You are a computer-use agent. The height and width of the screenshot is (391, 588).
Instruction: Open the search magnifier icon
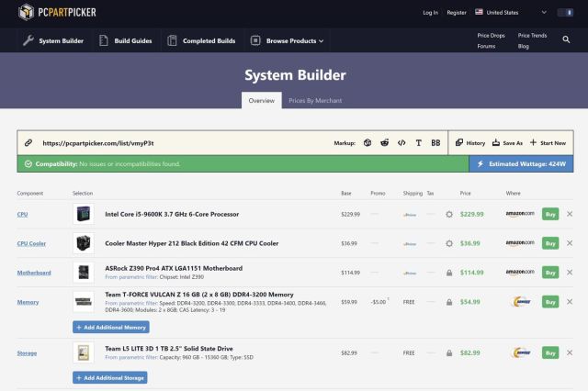(x=566, y=39)
